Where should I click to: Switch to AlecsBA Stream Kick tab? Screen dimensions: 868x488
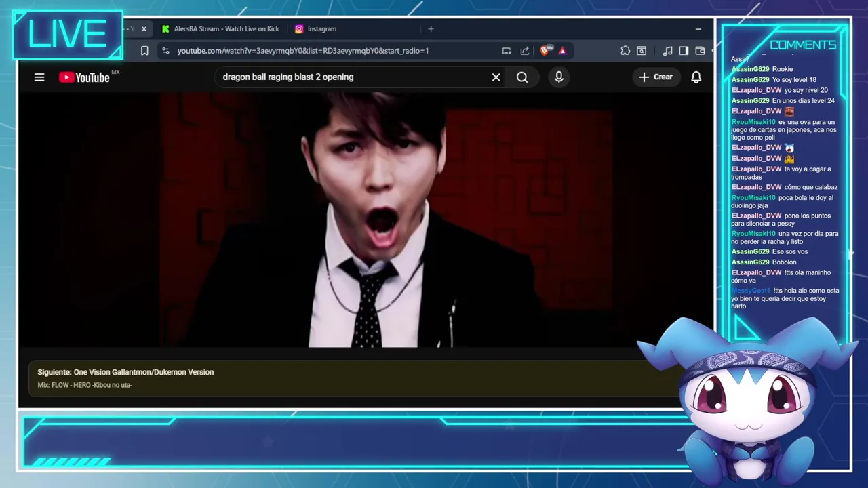220,29
